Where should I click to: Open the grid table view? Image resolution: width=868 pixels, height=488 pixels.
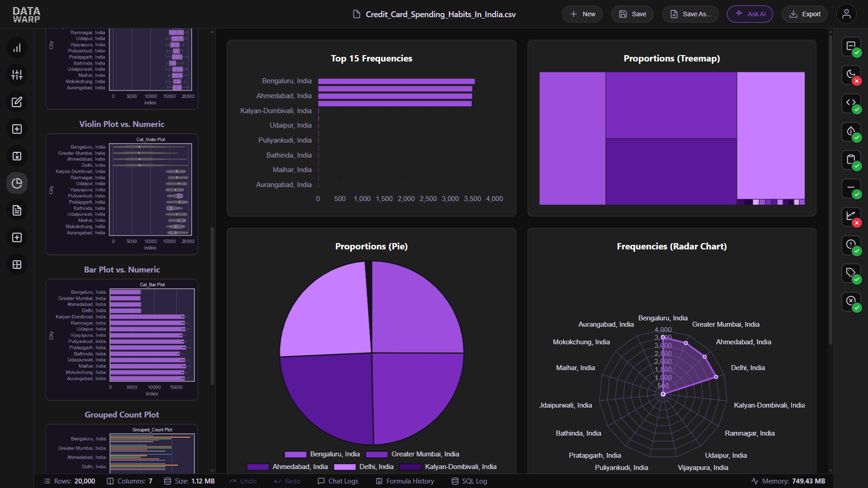[17, 265]
